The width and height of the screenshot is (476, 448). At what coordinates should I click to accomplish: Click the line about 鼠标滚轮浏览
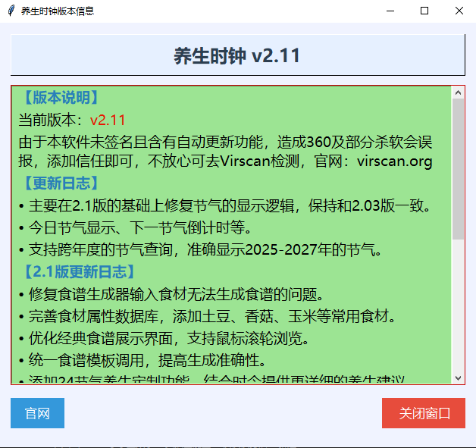pyautogui.click(x=165, y=338)
